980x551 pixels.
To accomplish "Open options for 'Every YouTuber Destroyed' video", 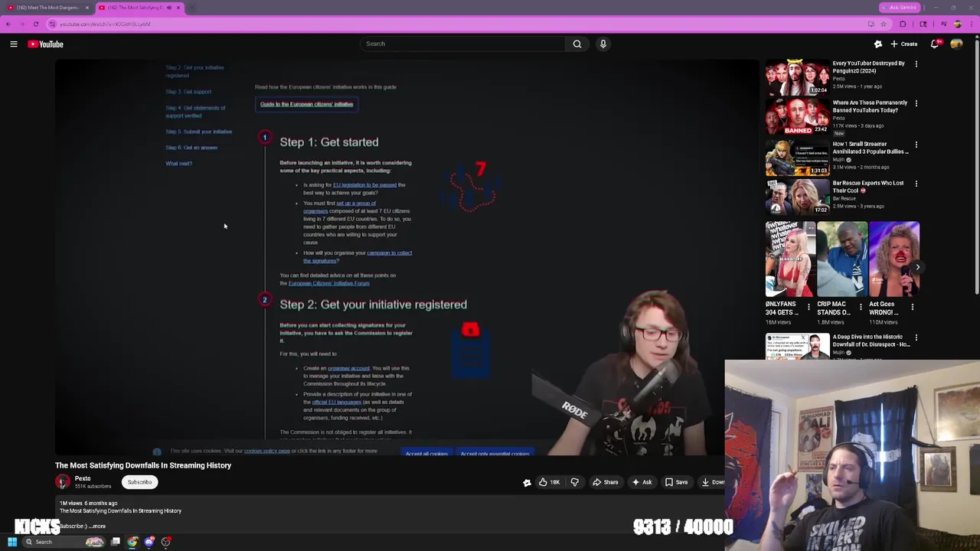I will click(x=916, y=64).
